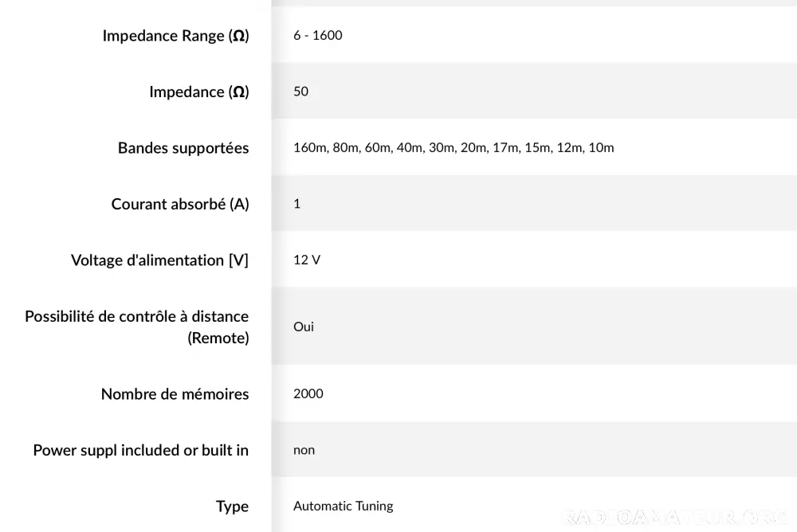This screenshot has height=532, width=797.
Task: Select the 2000 memories value
Action: point(308,393)
